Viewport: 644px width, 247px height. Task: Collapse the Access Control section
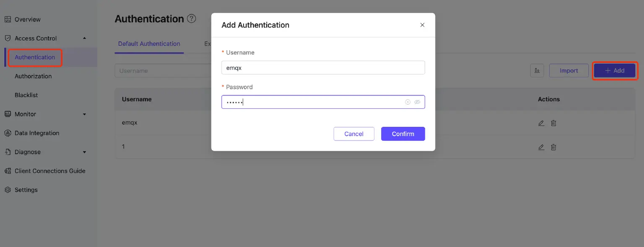point(84,38)
